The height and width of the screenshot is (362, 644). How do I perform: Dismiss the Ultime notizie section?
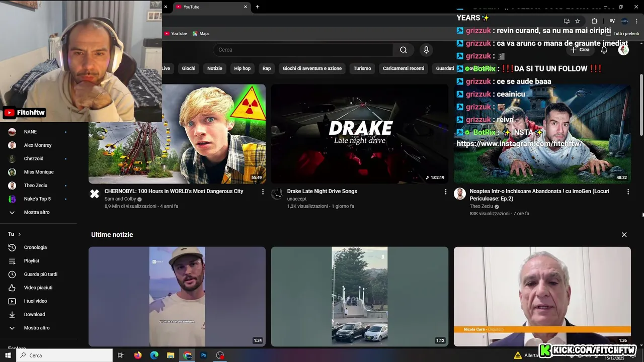[x=624, y=235]
